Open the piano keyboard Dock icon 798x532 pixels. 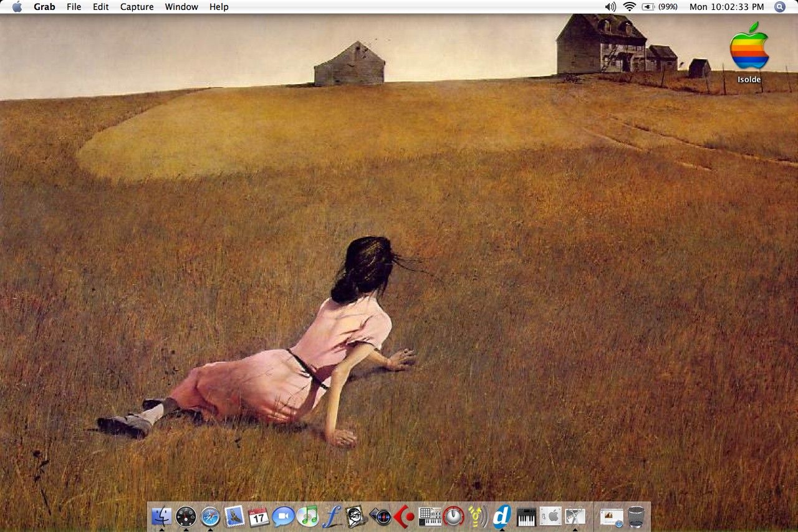(x=527, y=516)
